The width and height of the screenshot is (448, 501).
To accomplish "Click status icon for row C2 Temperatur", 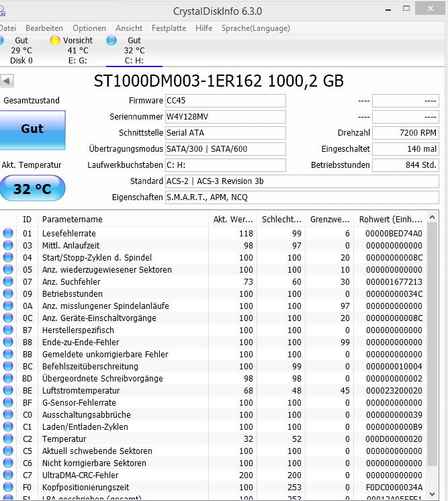I will pos(8,439).
